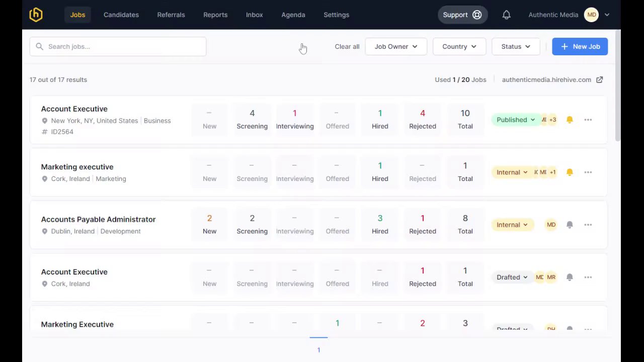The width and height of the screenshot is (644, 362).
Task: Open the drafted Account Executive job in Cork
Action: click(x=74, y=271)
